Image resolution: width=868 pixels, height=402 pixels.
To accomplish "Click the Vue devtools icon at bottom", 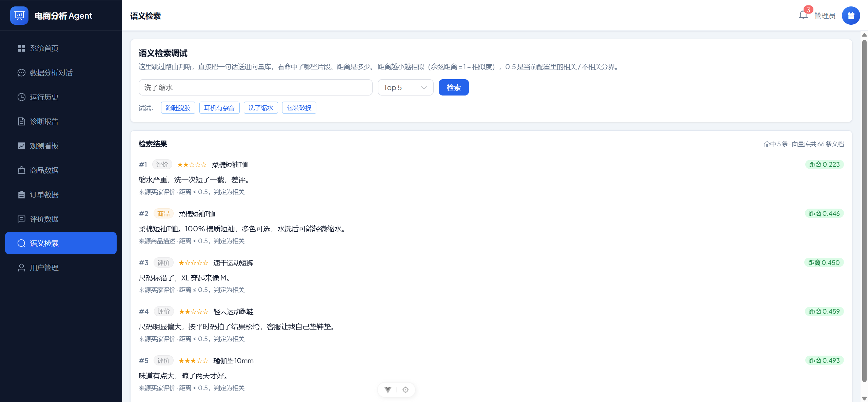I will [x=388, y=390].
